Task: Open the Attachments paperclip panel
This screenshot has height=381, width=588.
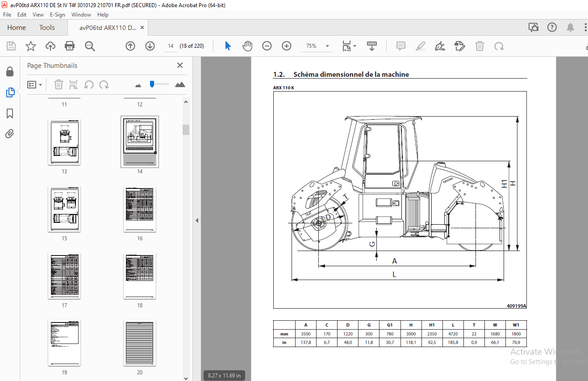Action: coord(10,134)
